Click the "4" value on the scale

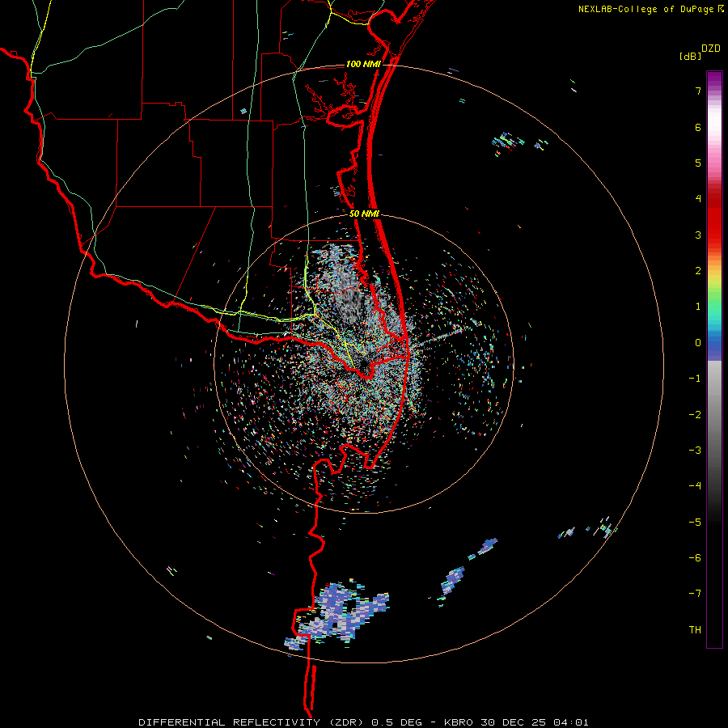tap(698, 199)
